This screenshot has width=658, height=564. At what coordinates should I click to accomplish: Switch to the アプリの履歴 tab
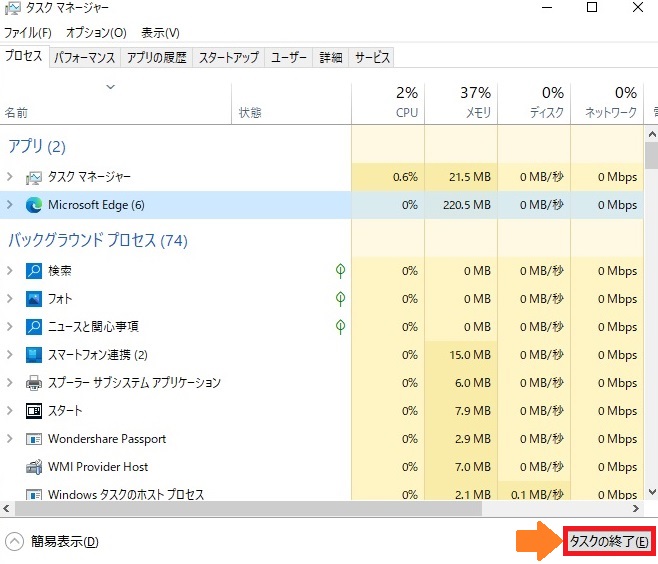point(157,57)
